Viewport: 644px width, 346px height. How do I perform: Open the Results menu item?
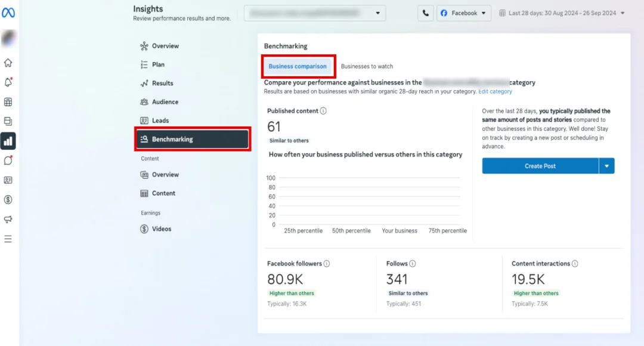162,83
